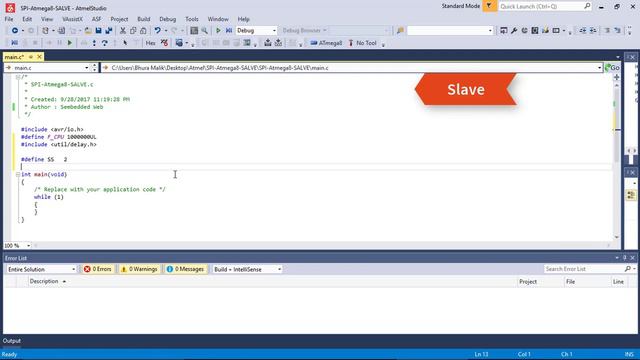This screenshot has width=640, height=360.
Task: Toggle the 0 Warnings filter
Action: (x=139, y=269)
